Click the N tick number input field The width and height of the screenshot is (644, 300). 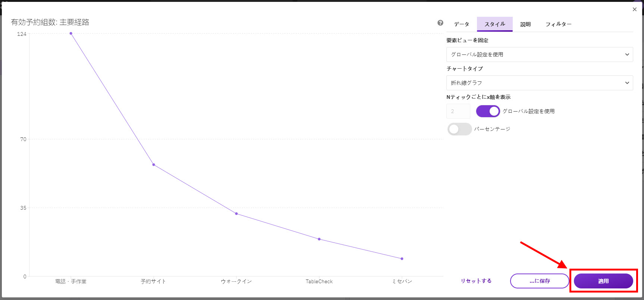pyautogui.click(x=458, y=111)
